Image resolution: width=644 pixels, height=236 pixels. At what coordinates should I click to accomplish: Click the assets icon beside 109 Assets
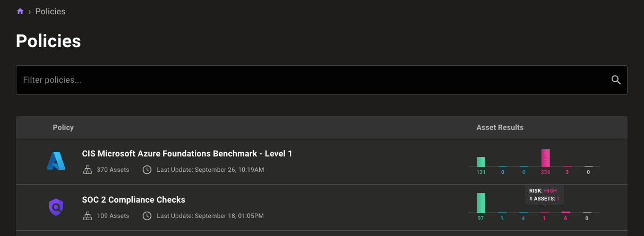click(x=88, y=216)
